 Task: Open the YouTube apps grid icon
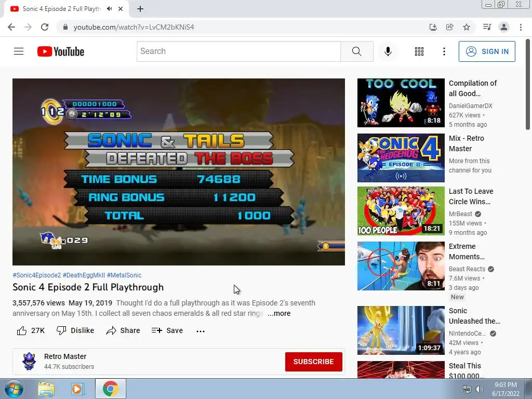point(419,51)
